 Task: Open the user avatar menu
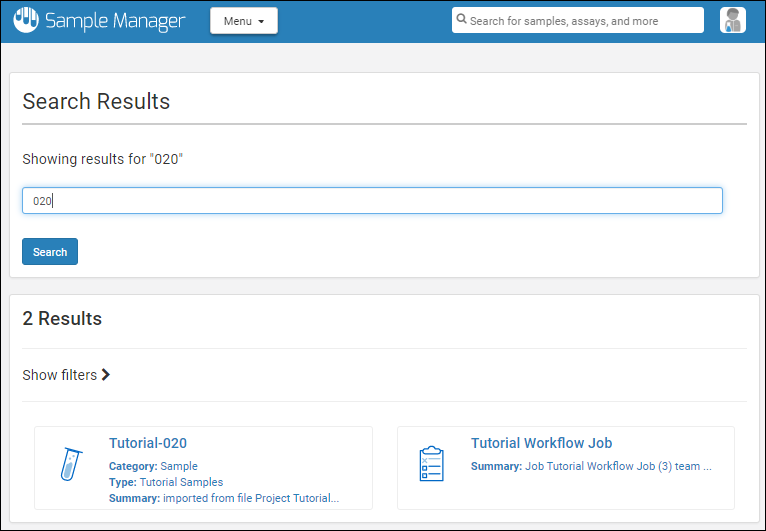tap(732, 20)
